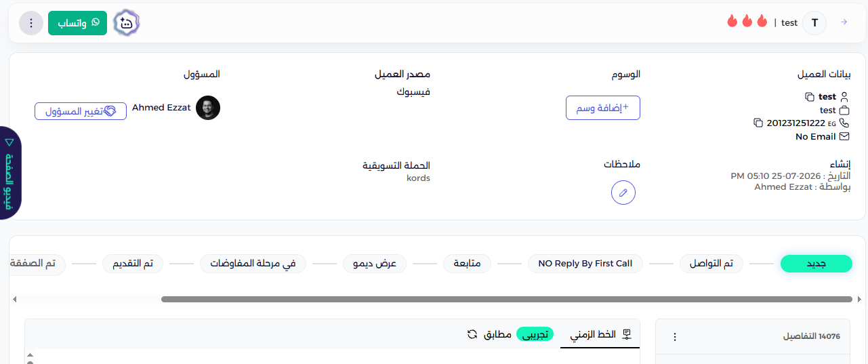
Task: Refresh the timeline with the sync icon
Action: click(x=472, y=334)
